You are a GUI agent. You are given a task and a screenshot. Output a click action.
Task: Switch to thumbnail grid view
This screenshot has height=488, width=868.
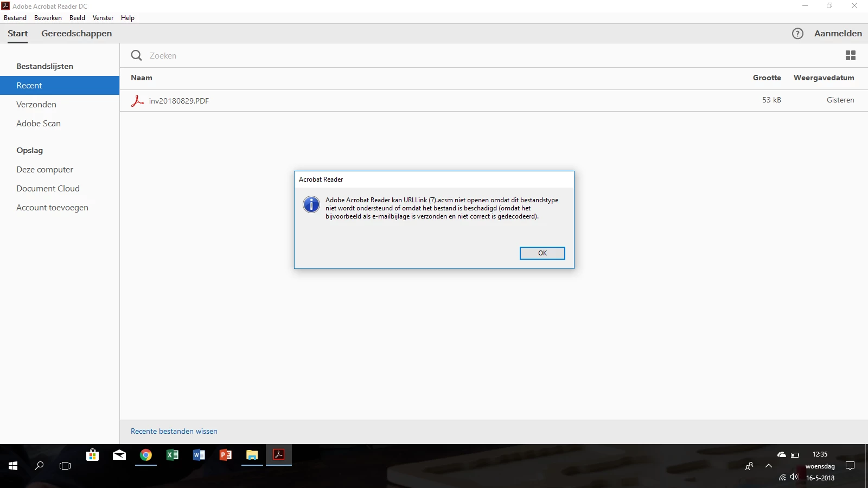pos(851,55)
